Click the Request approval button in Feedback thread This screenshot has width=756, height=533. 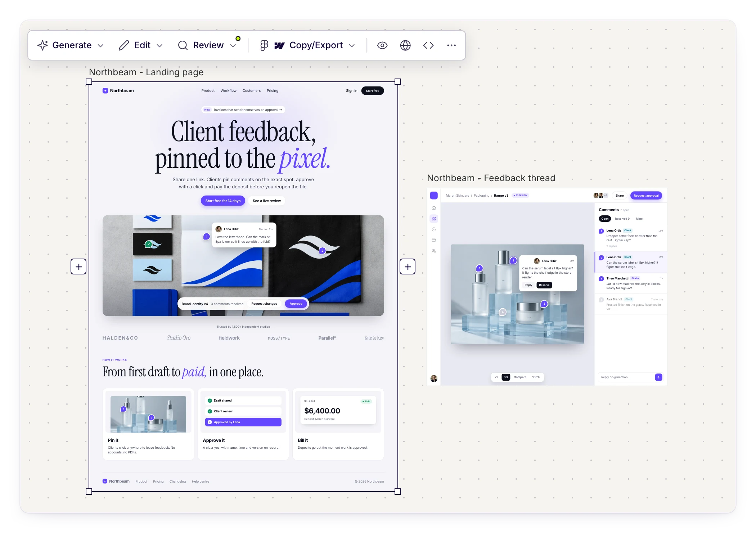pyautogui.click(x=646, y=196)
